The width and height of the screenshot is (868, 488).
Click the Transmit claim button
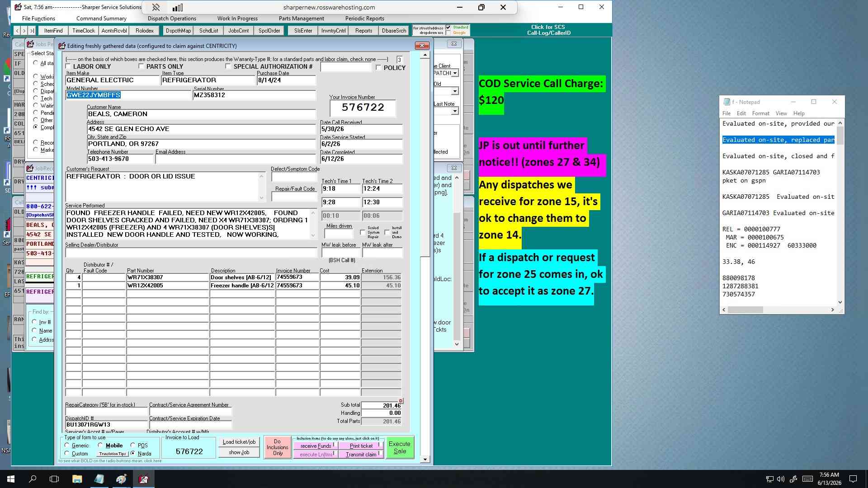(x=361, y=455)
